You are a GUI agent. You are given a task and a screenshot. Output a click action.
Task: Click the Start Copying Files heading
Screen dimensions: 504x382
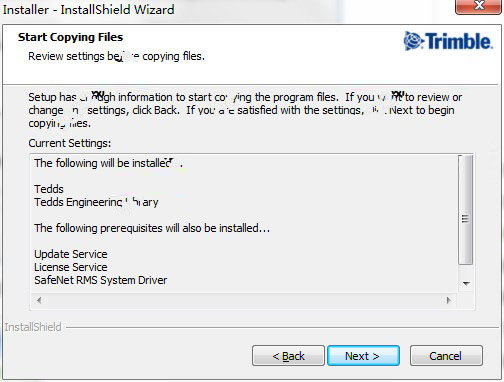coord(70,37)
